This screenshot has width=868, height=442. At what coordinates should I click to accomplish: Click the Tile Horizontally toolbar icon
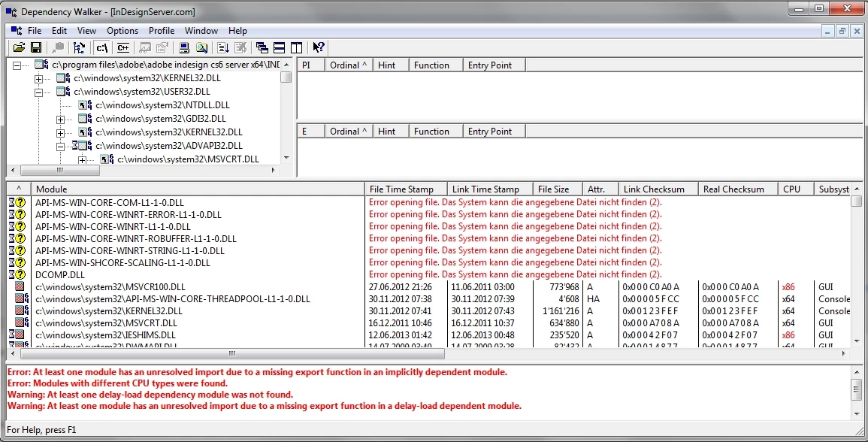[x=279, y=47]
